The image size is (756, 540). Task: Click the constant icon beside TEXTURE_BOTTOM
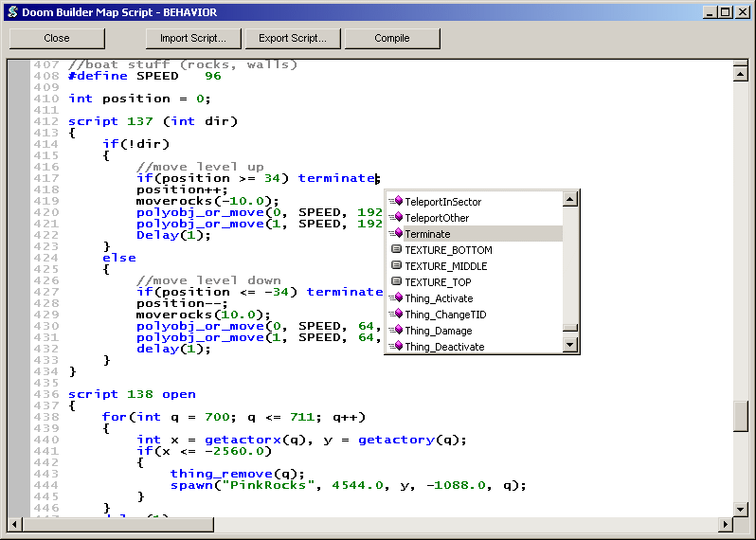click(x=396, y=250)
